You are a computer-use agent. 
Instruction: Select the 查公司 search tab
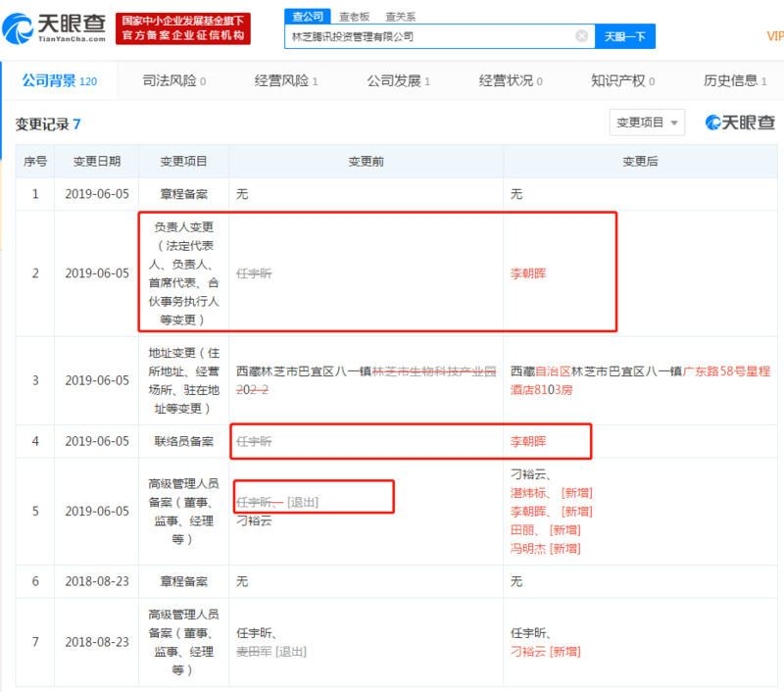tap(308, 17)
